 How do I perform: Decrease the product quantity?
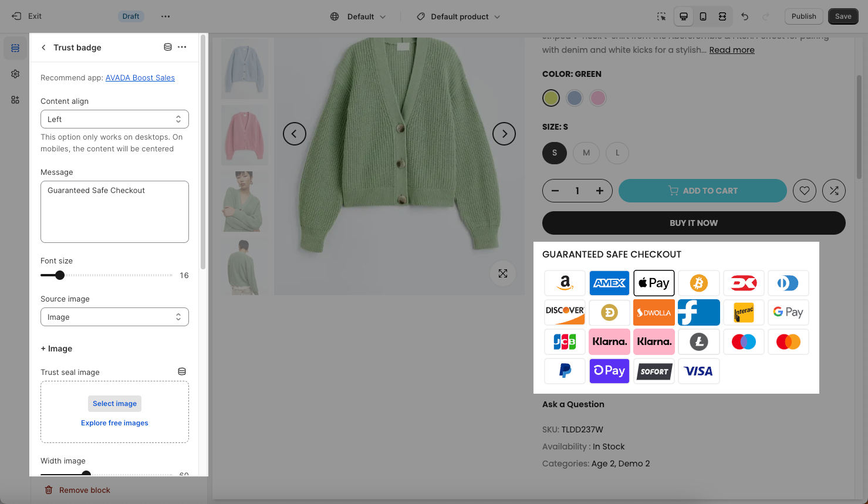(555, 191)
